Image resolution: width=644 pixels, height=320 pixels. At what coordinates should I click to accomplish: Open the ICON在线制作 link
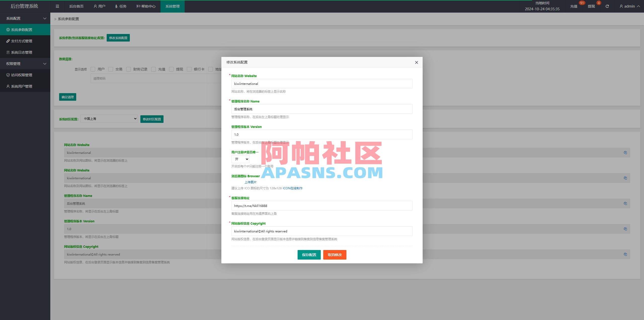[x=292, y=188]
